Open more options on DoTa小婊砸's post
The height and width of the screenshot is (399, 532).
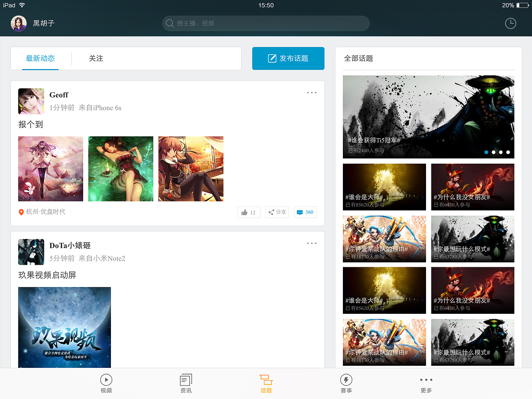pyautogui.click(x=312, y=243)
